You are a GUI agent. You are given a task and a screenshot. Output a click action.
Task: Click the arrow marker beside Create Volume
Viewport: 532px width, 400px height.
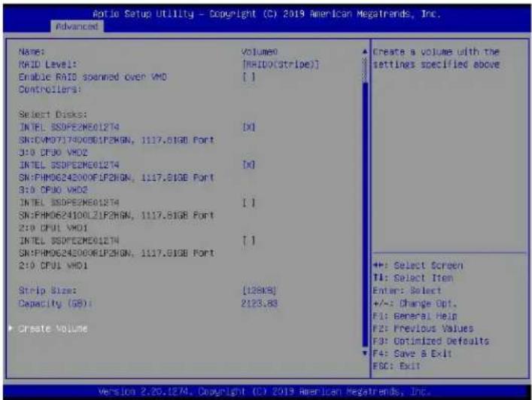pyautogui.click(x=11, y=328)
